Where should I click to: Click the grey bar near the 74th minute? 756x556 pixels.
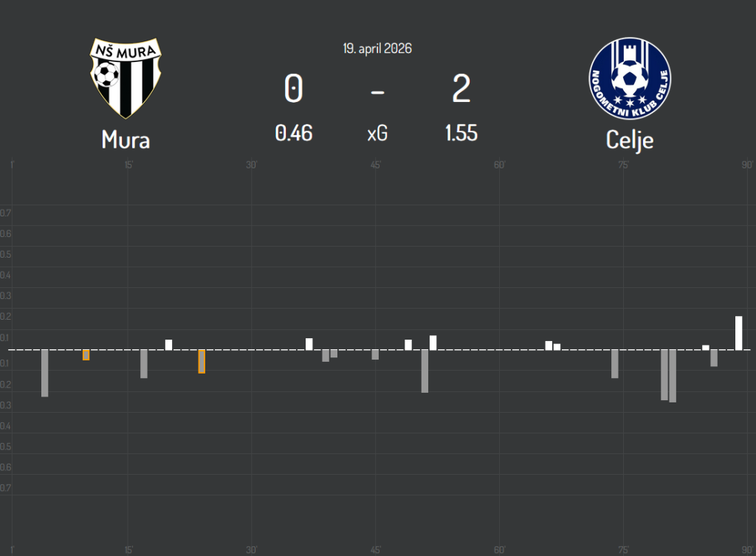(x=614, y=364)
